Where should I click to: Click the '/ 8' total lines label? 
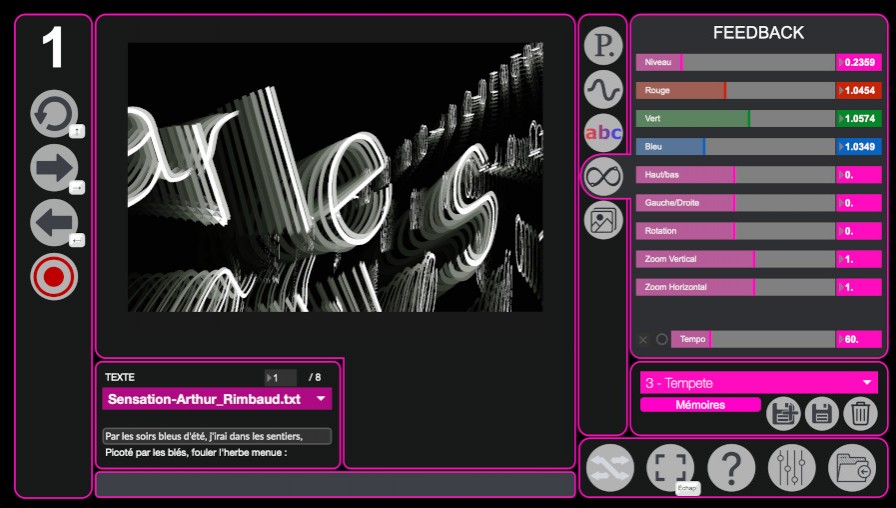[x=315, y=377]
